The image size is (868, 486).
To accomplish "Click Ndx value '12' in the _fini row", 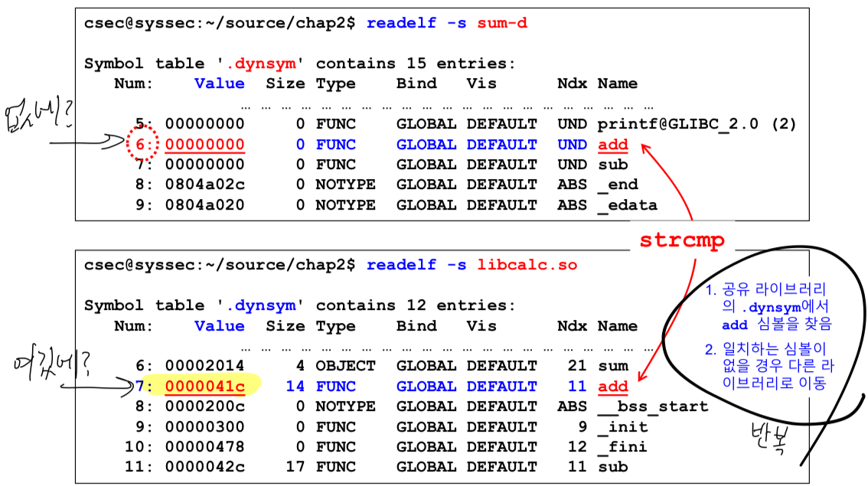I will (577, 447).
